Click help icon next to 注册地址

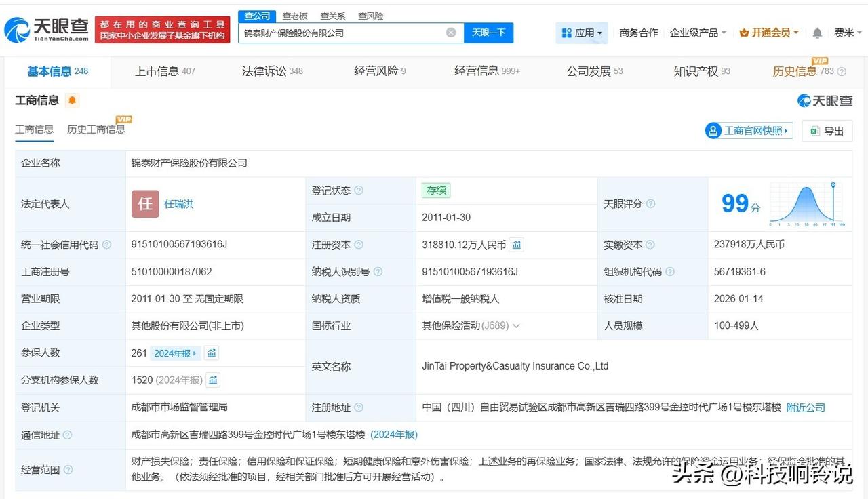pyautogui.click(x=359, y=407)
